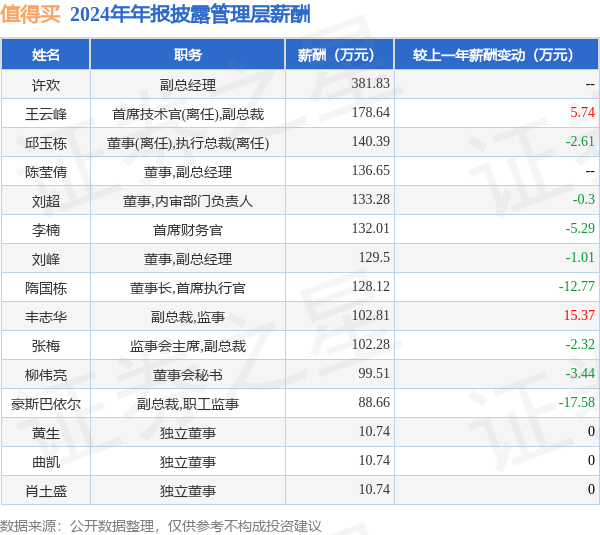The height and width of the screenshot is (535, 600).
Task: Click the red change value 15.37
Action: tap(579, 315)
